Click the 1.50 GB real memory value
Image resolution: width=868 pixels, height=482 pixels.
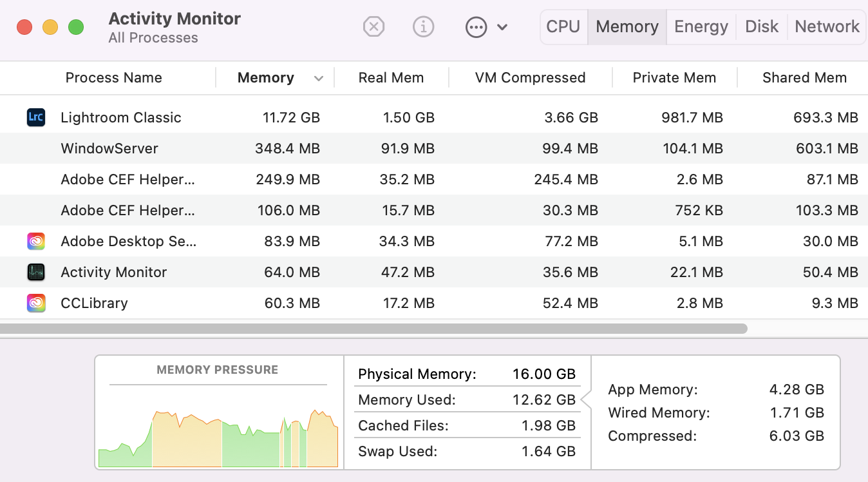[x=409, y=117]
